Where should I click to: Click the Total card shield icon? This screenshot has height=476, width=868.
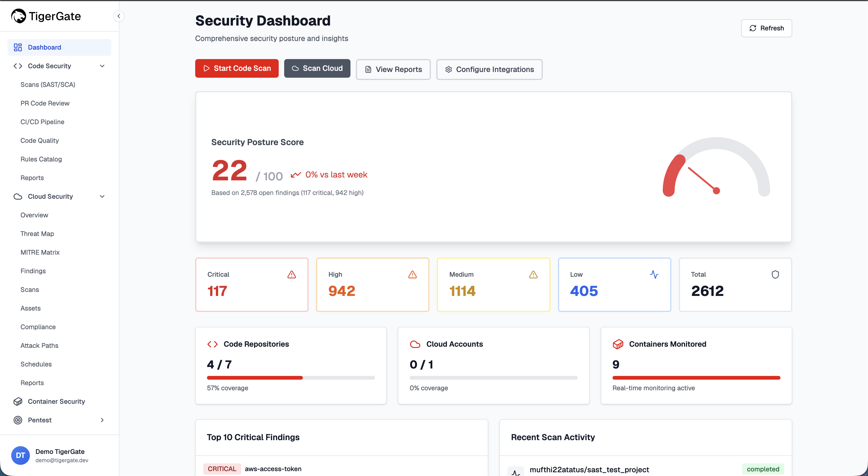coord(775,274)
